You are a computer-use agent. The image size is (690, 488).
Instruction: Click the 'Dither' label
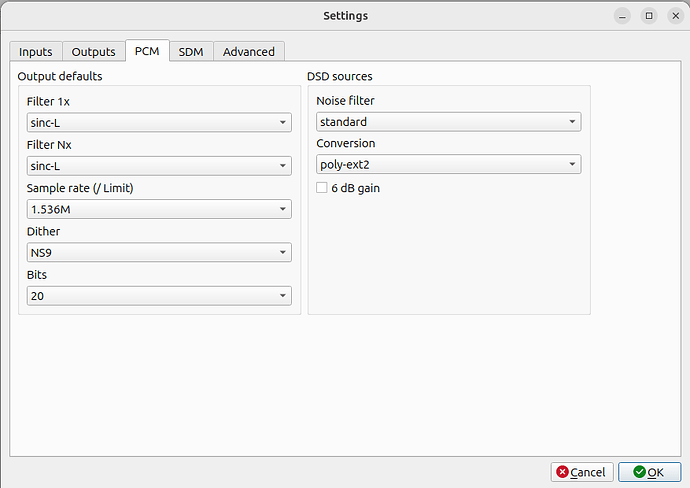[x=44, y=231]
